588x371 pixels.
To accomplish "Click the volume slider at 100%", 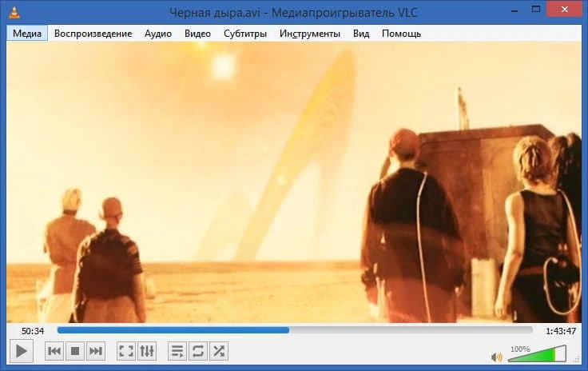I will 537,354.
